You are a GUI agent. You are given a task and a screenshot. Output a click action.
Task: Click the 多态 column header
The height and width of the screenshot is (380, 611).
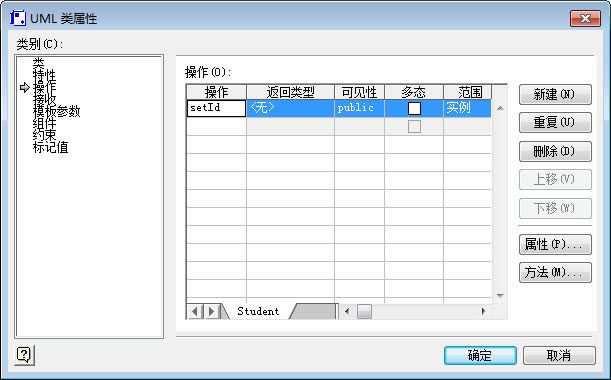(414, 92)
